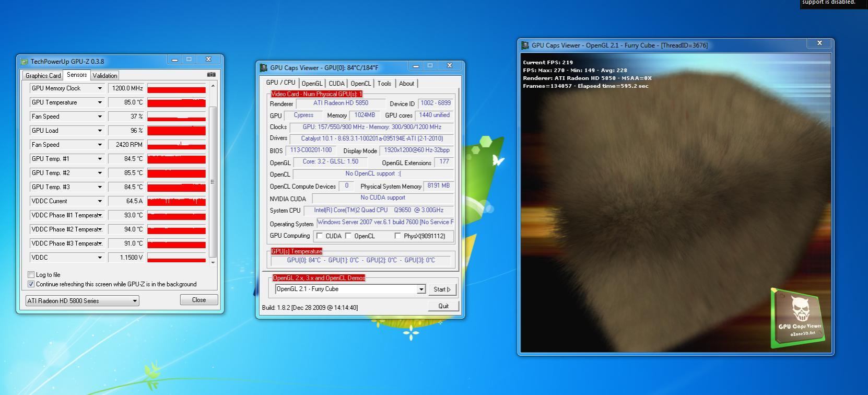This screenshot has height=395, width=868.
Task: Open the GPU Memory Clock sensor dropdown
Action: click(x=100, y=88)
